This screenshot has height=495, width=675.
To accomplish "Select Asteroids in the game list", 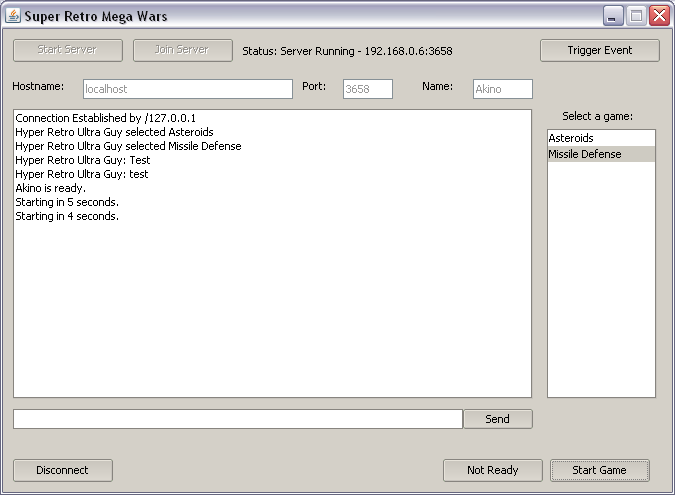I will (x=601, y=138).
